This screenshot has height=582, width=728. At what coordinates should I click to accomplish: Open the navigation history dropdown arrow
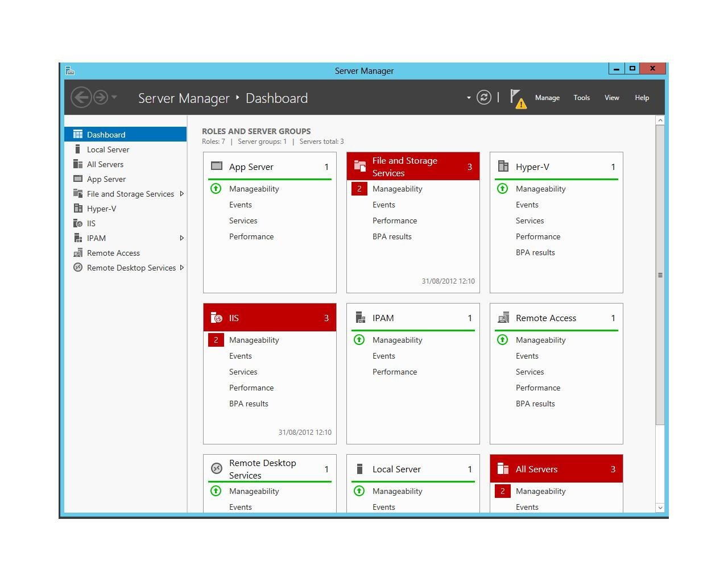tap(114, 97)
